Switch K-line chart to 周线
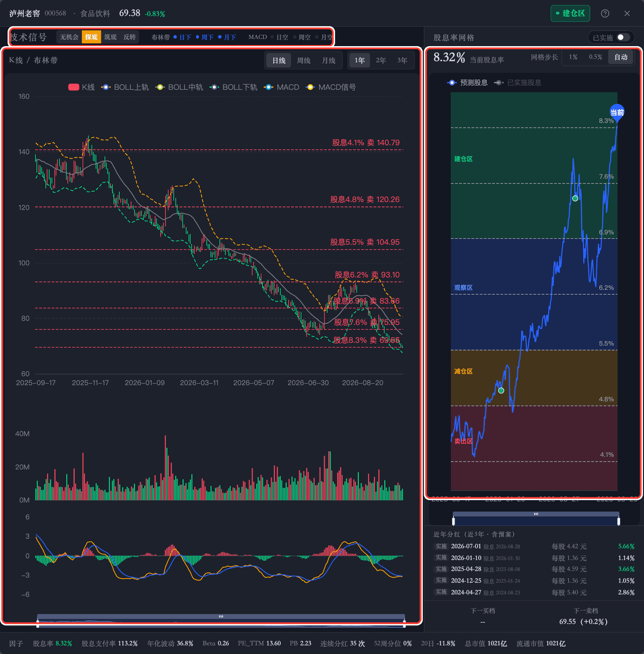The image size is (644, 654). (303, 60)
